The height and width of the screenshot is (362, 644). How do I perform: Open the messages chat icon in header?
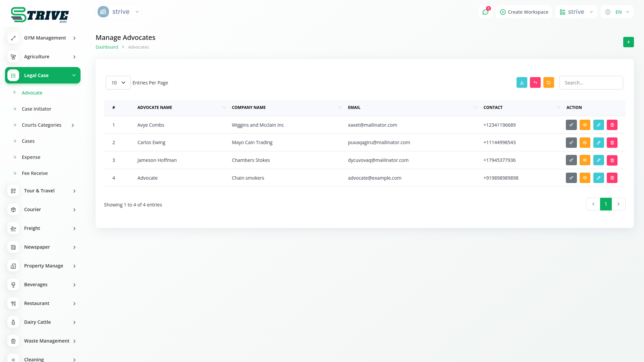pyautogui.click(x=485, y=12)
